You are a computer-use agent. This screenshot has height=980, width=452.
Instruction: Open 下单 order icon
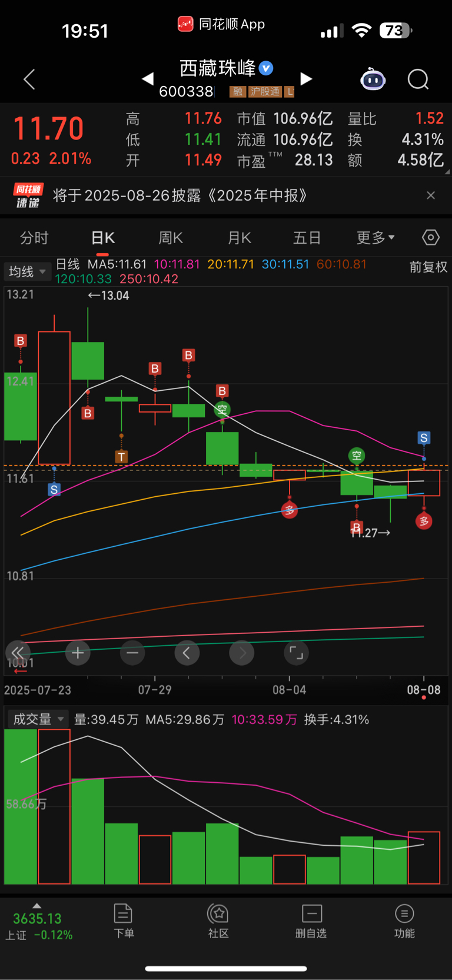tap(124, 921)
